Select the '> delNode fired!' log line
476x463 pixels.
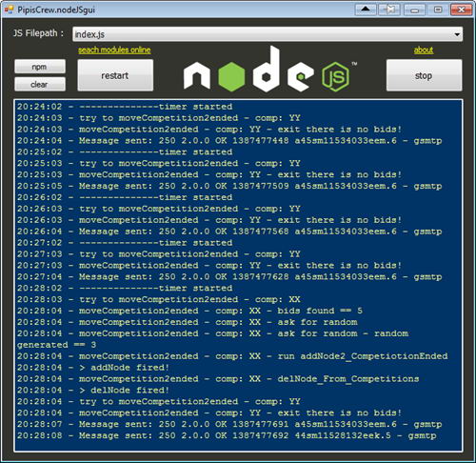pyautogui.click(x=93, y=391)
